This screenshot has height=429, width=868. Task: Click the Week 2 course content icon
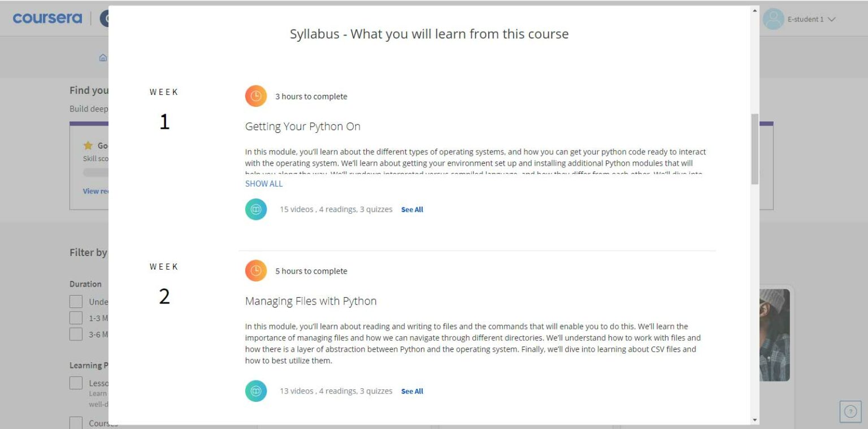(x=255, y=391)
